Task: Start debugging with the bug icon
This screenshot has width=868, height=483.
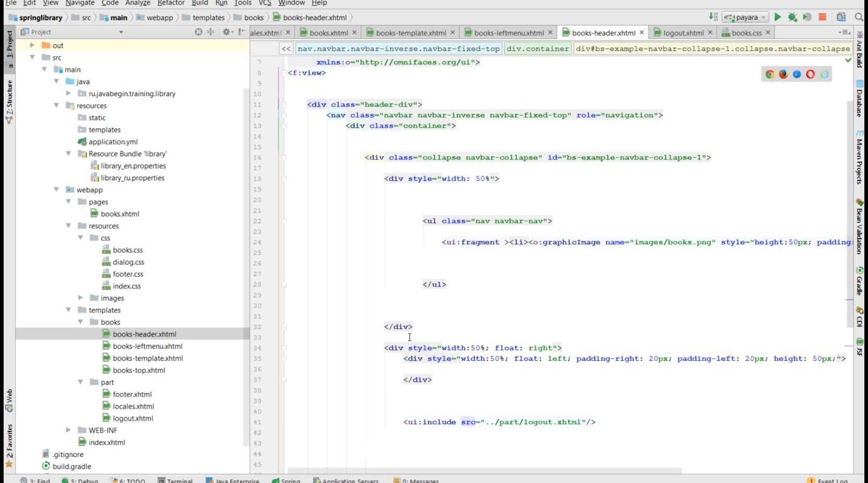Action: coord(793,17)
